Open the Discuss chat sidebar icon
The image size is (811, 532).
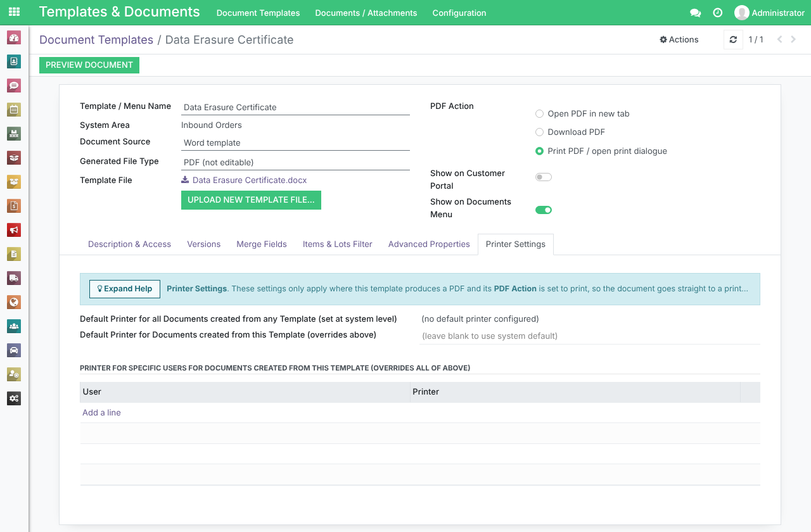coord(14,85)
